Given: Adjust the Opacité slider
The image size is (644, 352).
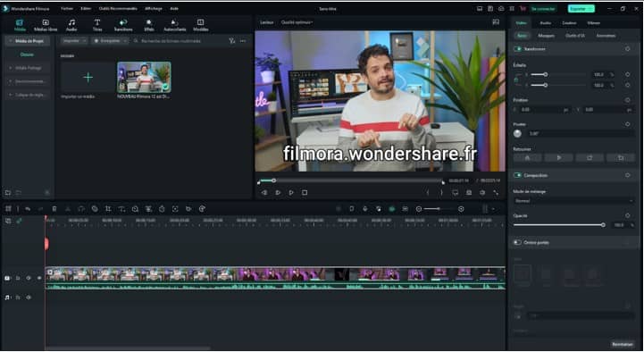Looking at the screenshot, I should pyautogui.click(x=558, y=225).
